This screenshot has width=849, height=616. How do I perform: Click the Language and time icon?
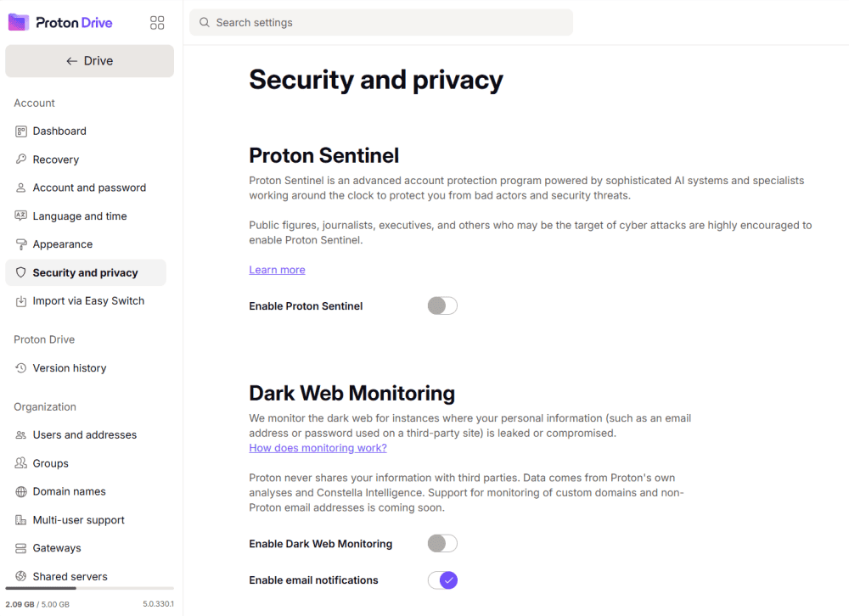coord(21,216)
